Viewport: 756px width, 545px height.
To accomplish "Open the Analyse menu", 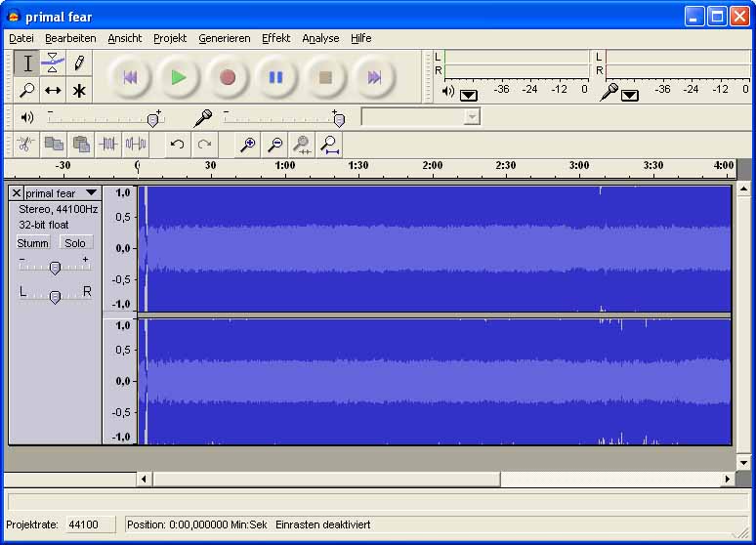I will point(320,38).
